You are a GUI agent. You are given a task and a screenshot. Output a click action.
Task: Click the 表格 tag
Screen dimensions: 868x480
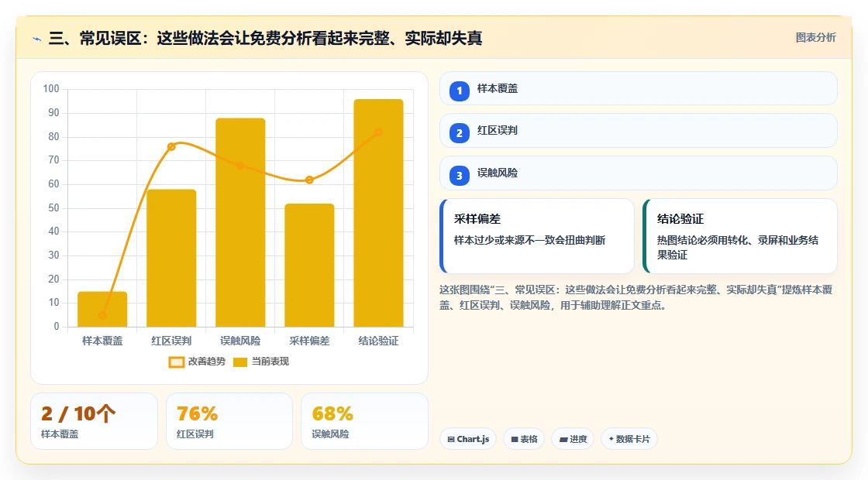(524, 439)
